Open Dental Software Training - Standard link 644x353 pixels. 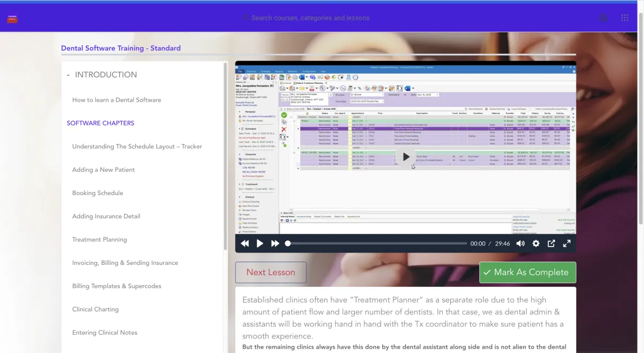(x=121, y=48)
